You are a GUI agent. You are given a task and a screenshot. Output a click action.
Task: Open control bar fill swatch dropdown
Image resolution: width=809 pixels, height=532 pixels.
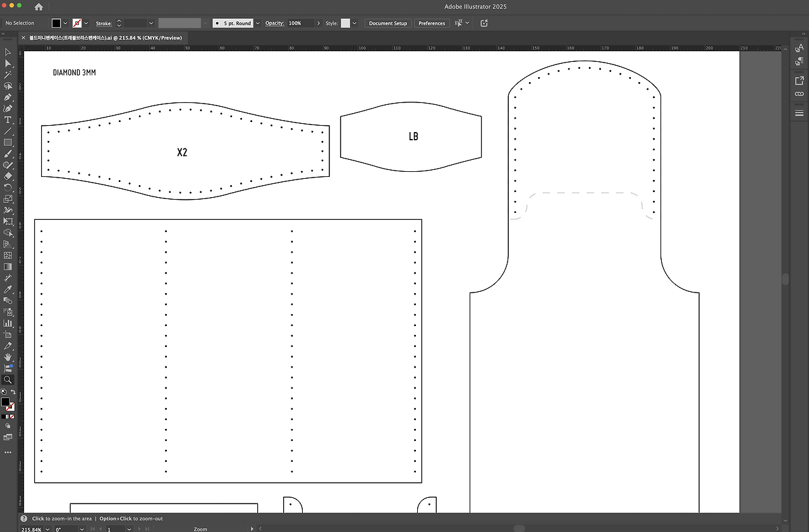[x=65, y=23]
